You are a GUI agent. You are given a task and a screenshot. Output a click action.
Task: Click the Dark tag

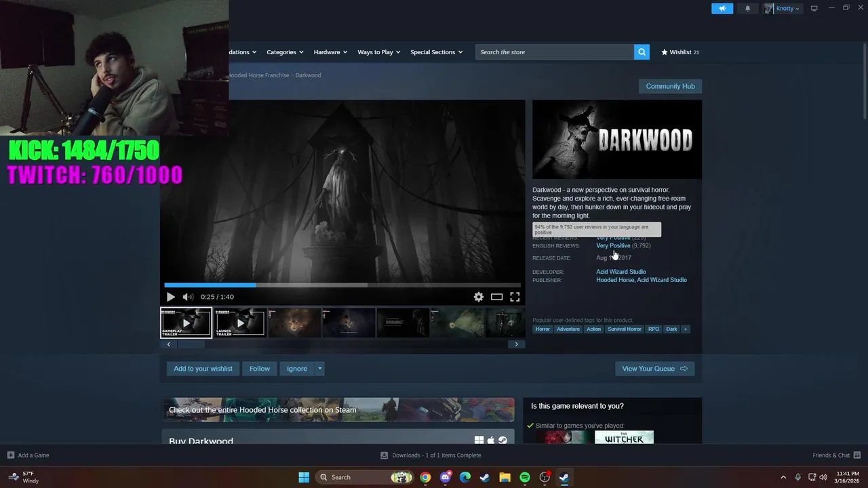tap(671, 329)
